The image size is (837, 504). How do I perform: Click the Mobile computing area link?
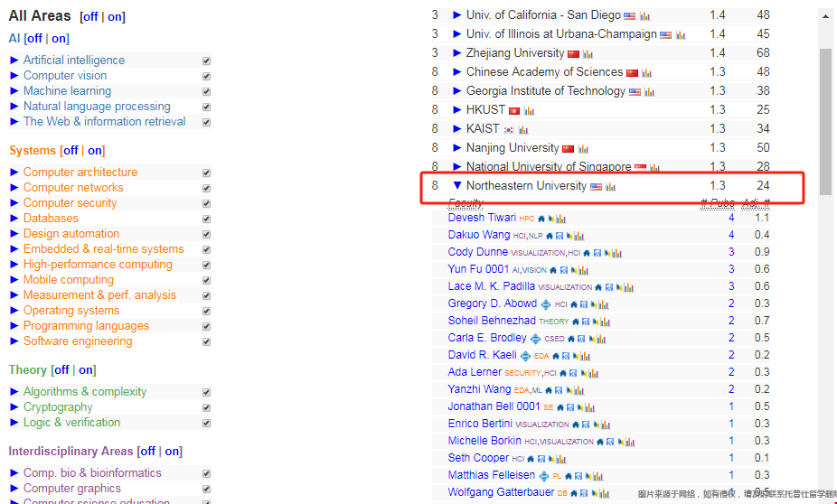69,280
